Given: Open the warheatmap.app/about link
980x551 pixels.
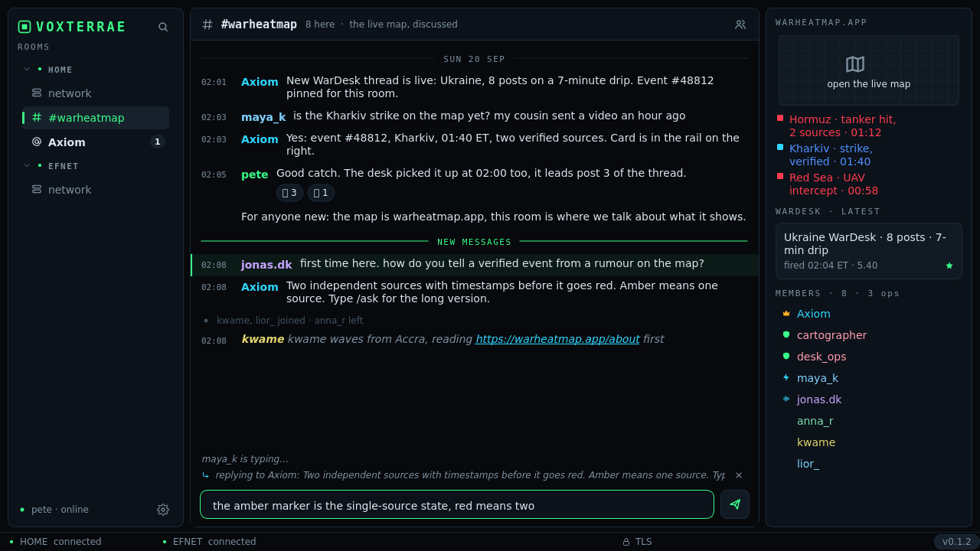Looking at the screenshot, I should pos(557,339).
